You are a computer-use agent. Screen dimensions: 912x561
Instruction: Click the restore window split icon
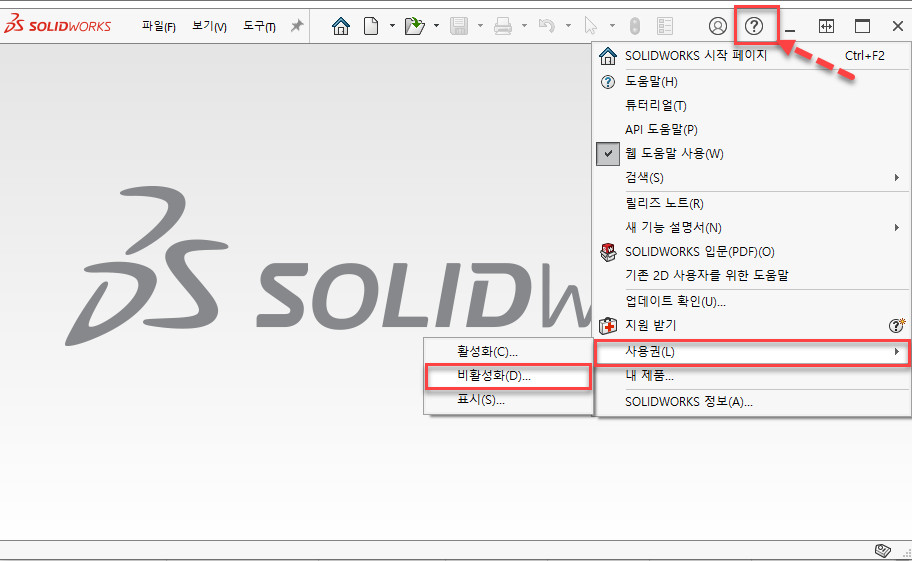click(x=826, y=26)
